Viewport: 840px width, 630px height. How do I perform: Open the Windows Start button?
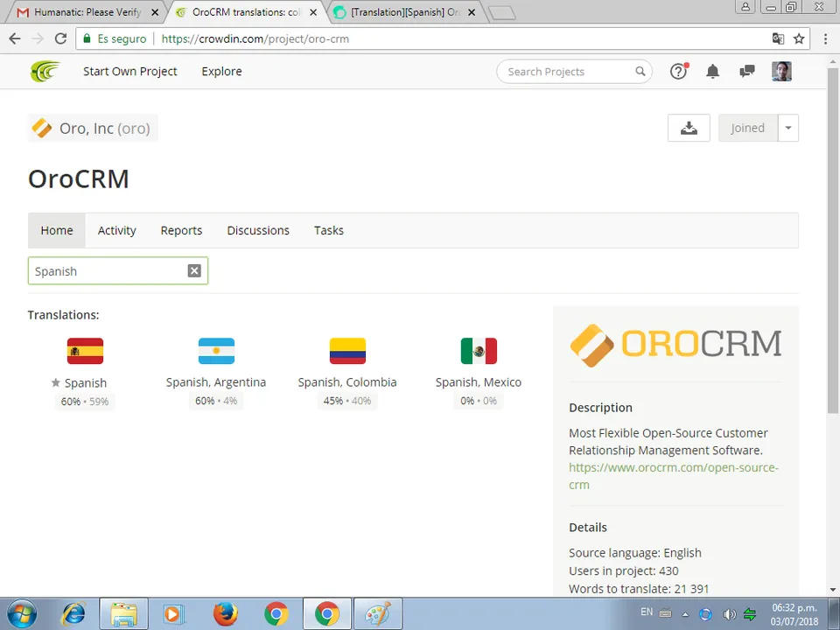coord(21,614)
